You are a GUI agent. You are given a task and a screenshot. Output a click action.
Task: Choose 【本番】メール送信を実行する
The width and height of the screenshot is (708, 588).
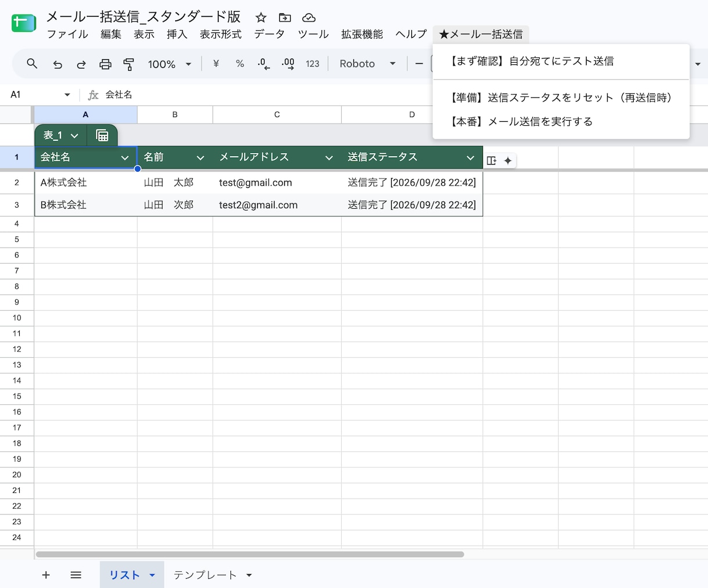(561, 122)
